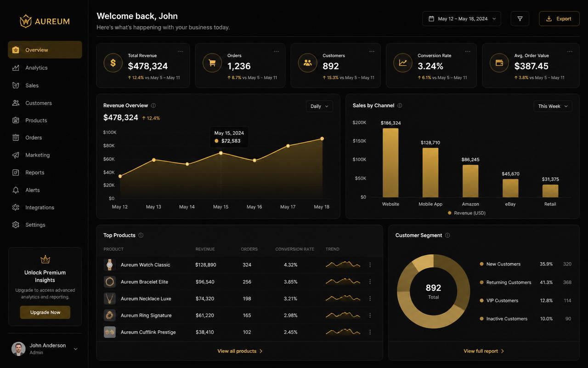Open the This Week dropdown
The height and width of the screenshot is (368, 588).
coord(553,106)
